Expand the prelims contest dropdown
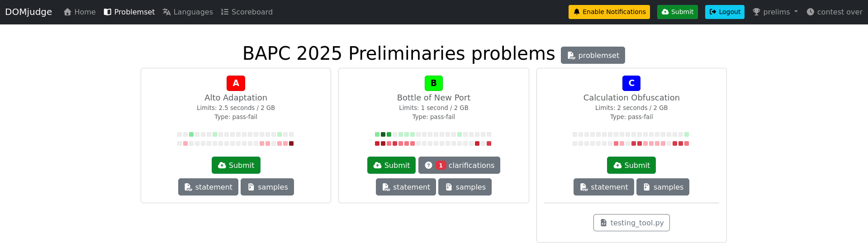The width and height of the screenshot is (868, 248). click(775, 12)
